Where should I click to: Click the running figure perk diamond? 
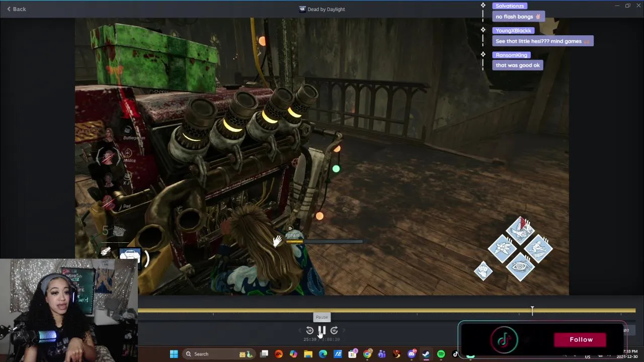pyautogui.click(x=538, y=248)
